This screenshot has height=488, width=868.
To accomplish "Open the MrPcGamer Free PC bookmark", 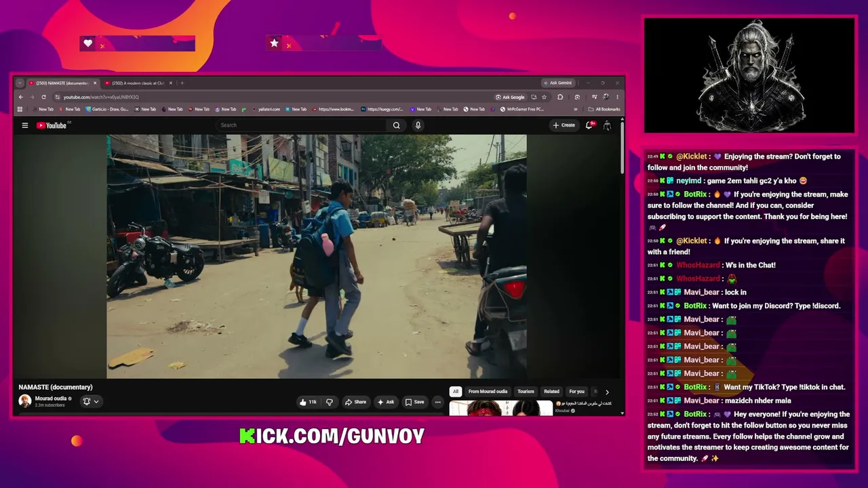I will click(522, 109).
